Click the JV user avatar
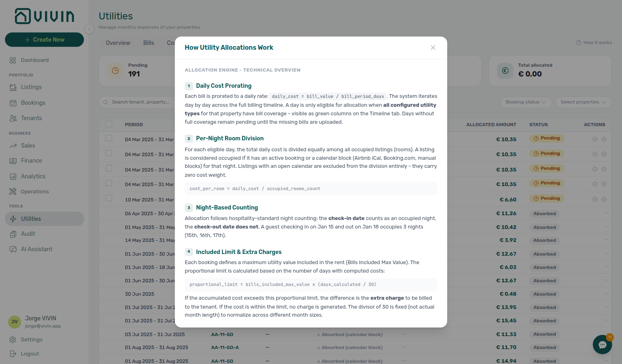This screenshot has height=364, width=622. click(15, 322)
